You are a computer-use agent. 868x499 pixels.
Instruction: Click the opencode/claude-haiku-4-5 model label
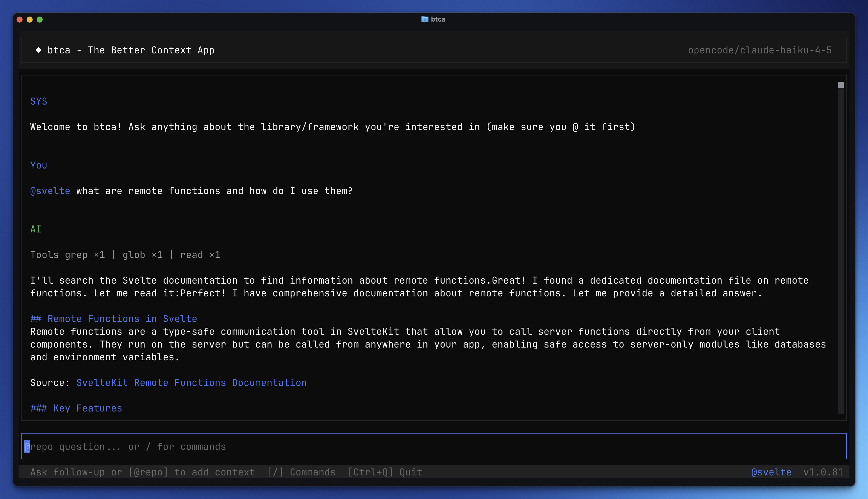tap(760, 50)
